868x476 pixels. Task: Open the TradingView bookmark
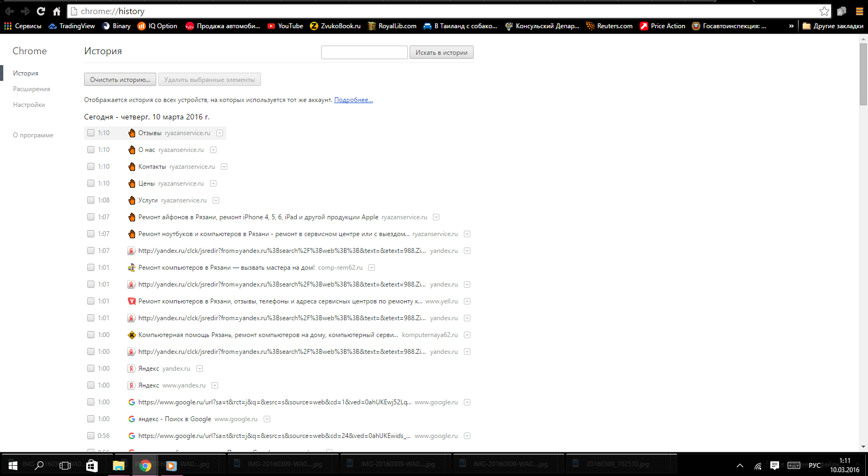coord(72,26)
